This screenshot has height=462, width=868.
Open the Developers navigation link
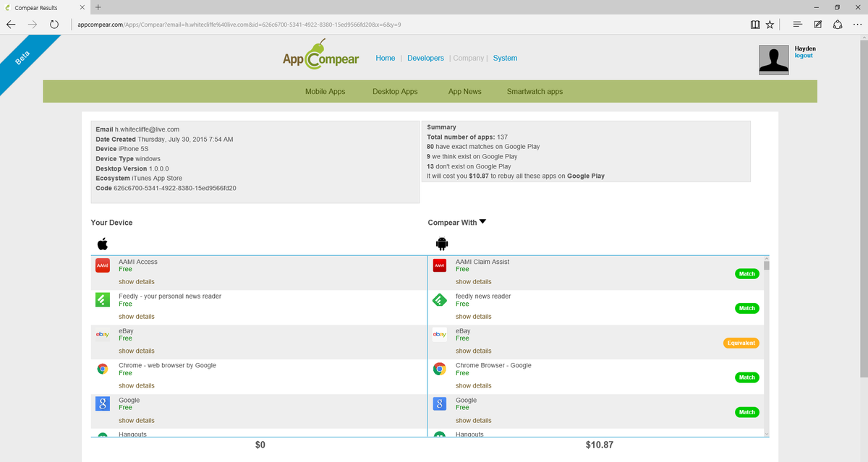[425, 58]
